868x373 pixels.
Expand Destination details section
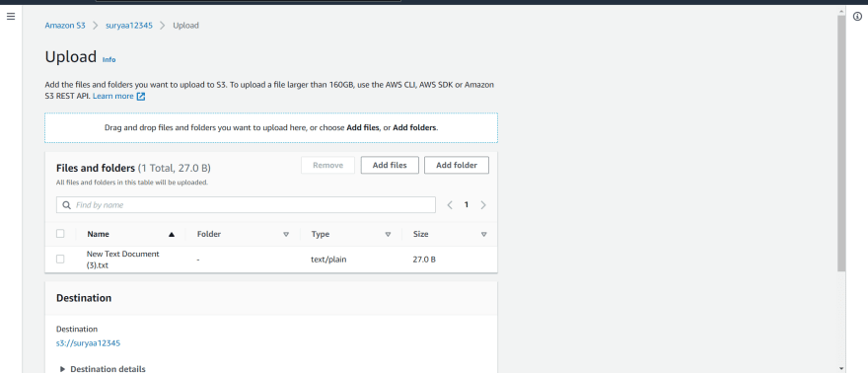click(102, 369)
